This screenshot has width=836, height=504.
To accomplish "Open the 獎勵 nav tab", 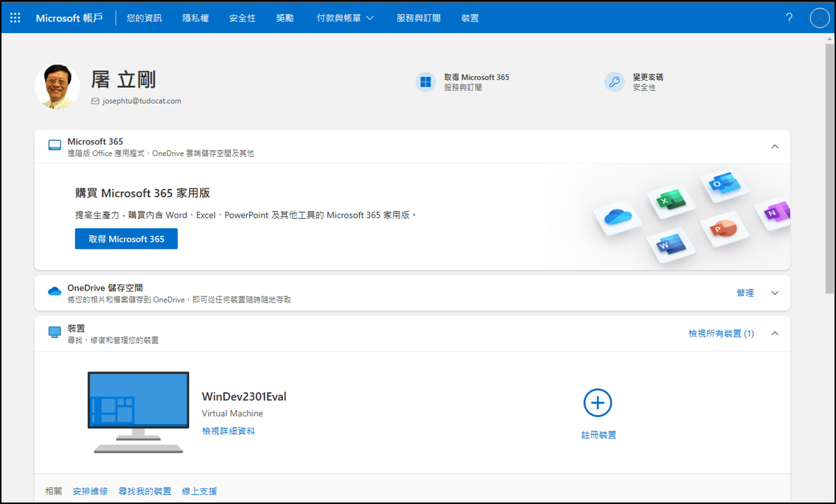I will [x=285, y=18].
